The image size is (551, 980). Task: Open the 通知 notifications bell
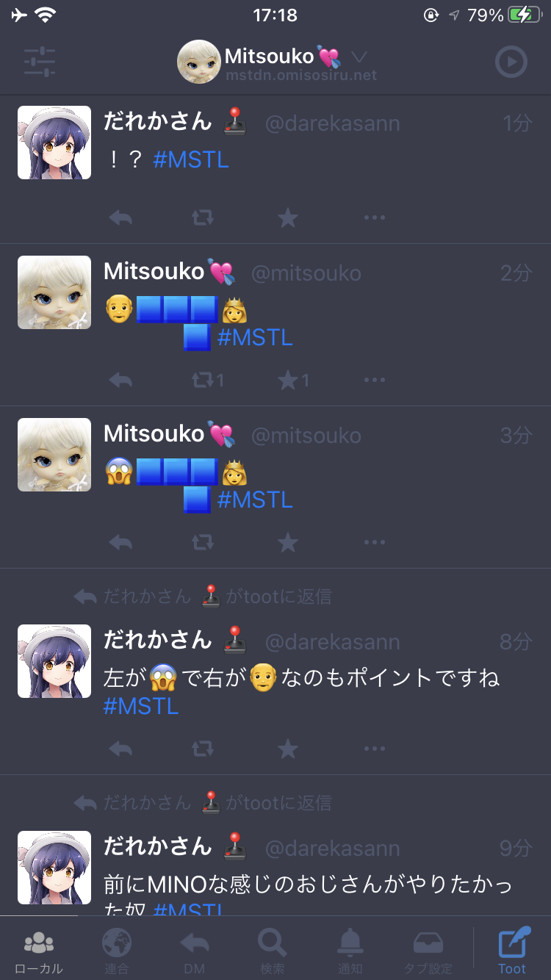[350, 951]
